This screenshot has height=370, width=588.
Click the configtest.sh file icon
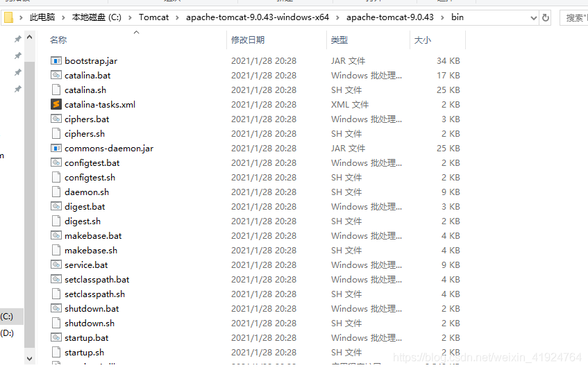[56, 177]
